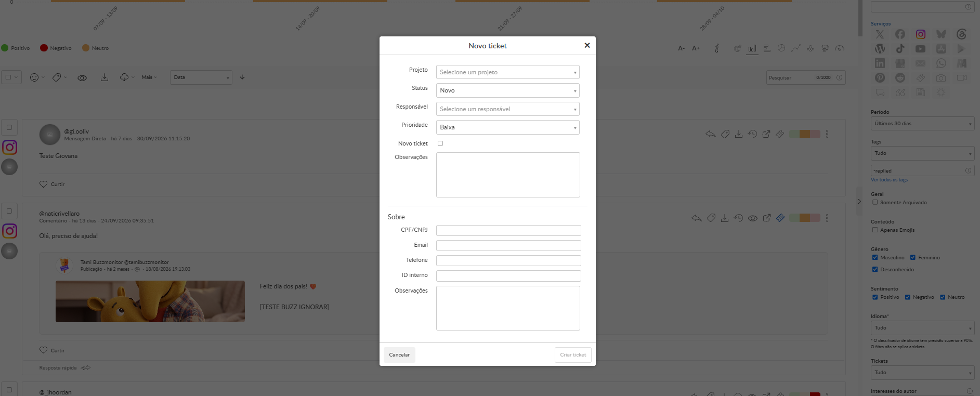
Task: Select the Pinterest service icon
Action: 880,78
